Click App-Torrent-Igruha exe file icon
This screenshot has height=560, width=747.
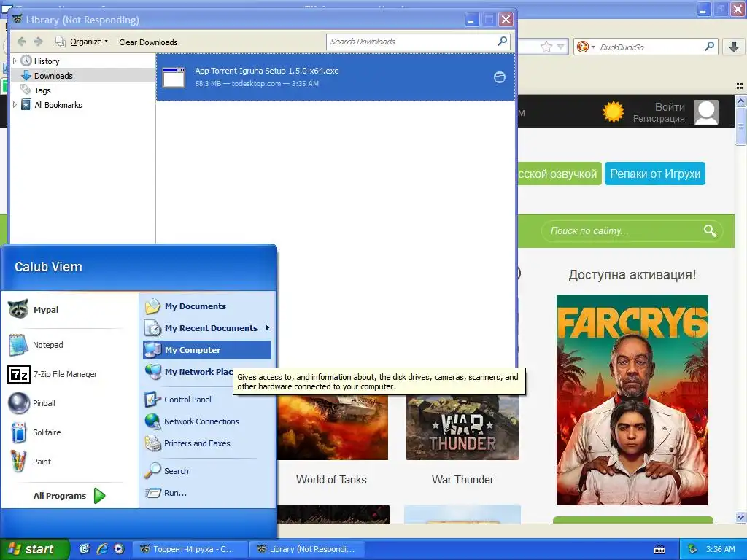[174, 77]
